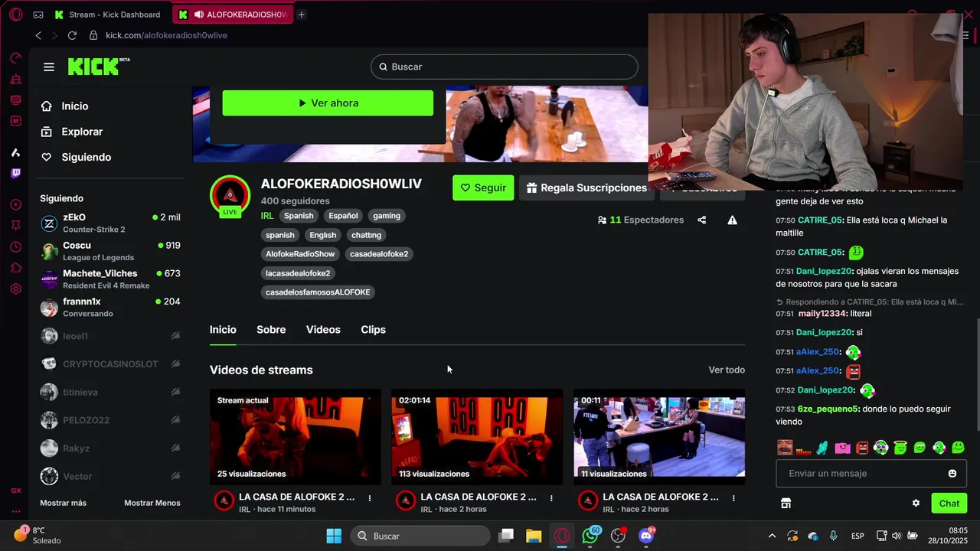Select the Inicio channel tab
Screen dimensions: 980x551
coord(223,330)
